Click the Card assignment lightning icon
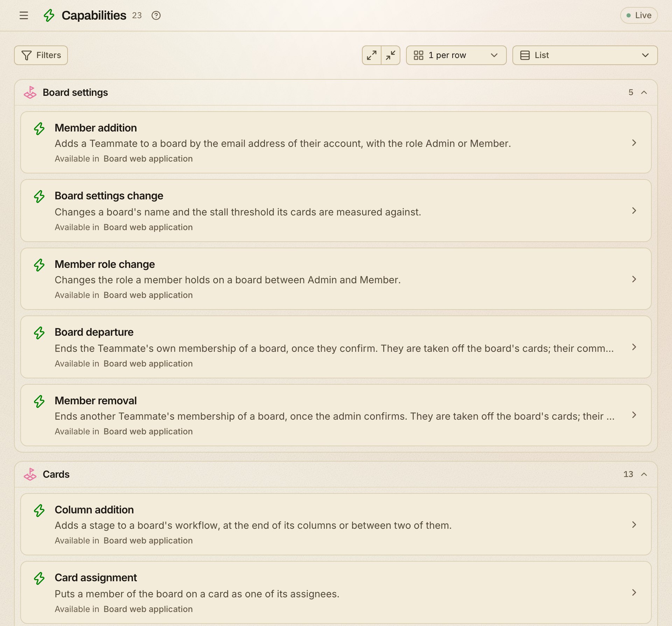The width and height of the screenshot is (672, 626). 39,578
